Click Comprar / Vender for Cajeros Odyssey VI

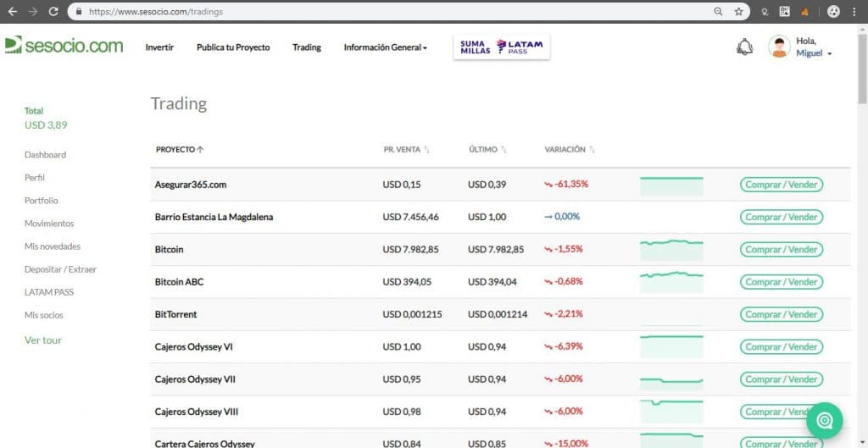coord(781,346)
